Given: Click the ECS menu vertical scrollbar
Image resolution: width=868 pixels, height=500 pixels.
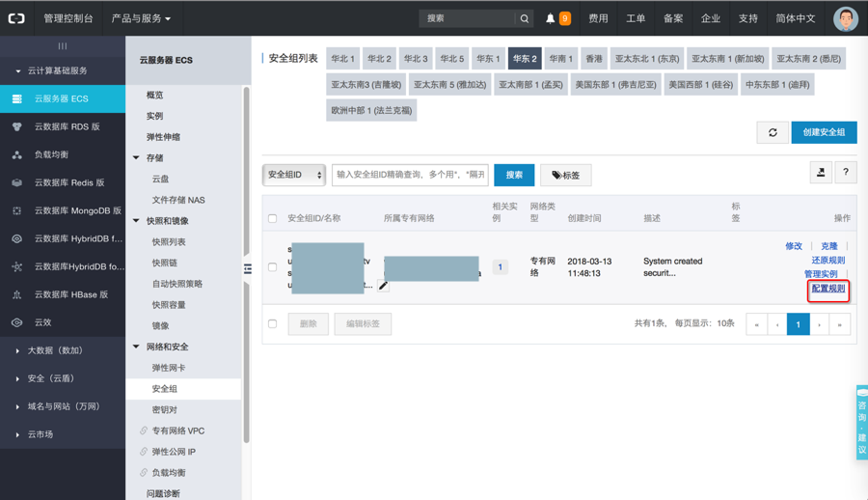Looking at the screenshot, I should 246,265.
